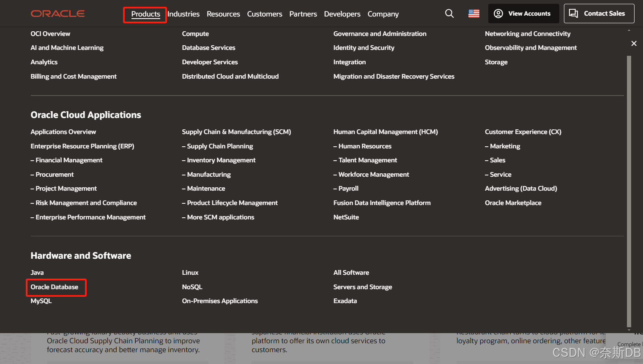
Task: Select Human Resources link
Action: 362,146
